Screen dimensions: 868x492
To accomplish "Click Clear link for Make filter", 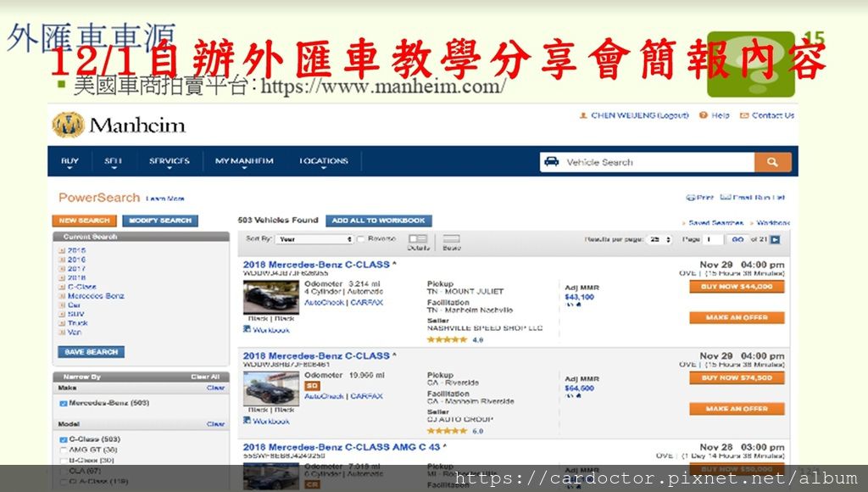I will pyautogui.click(x=215, y=388).
